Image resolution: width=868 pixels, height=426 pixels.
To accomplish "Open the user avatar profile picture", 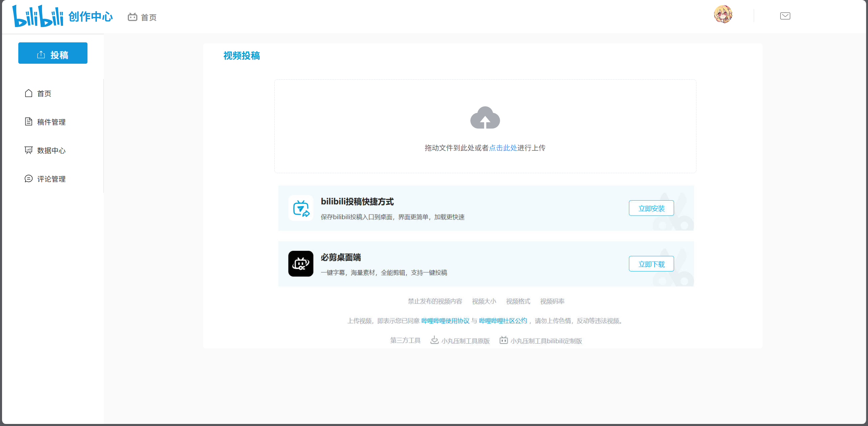I will pos(723,15).
